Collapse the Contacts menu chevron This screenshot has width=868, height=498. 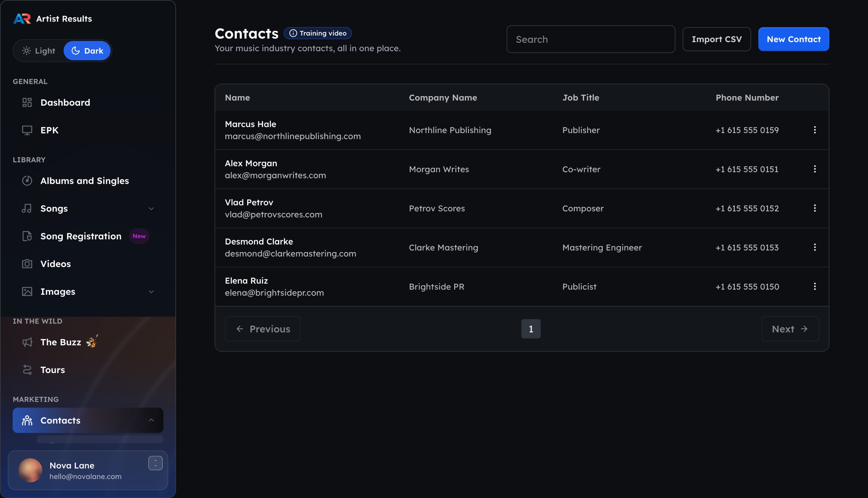[x=151, y=420]
